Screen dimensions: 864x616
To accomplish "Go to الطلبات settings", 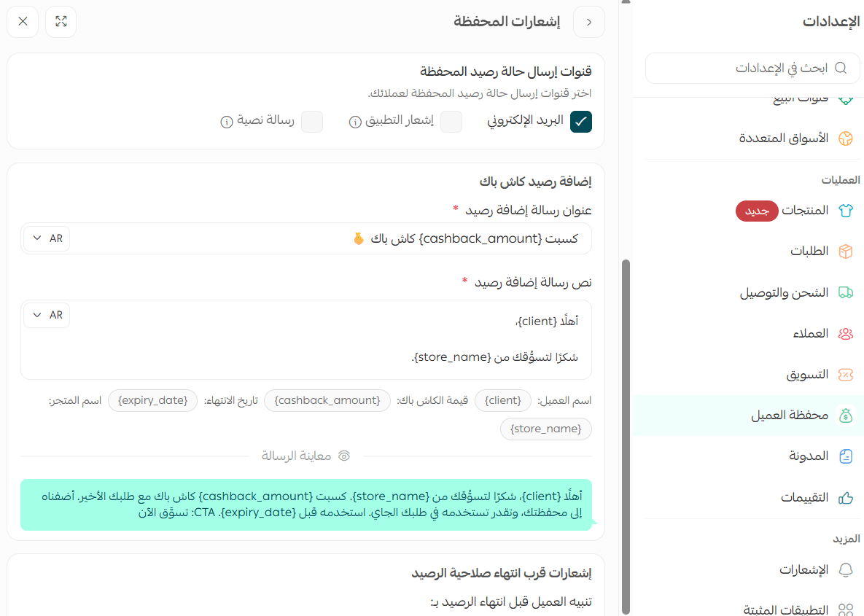I will click(x=748, y=252).
